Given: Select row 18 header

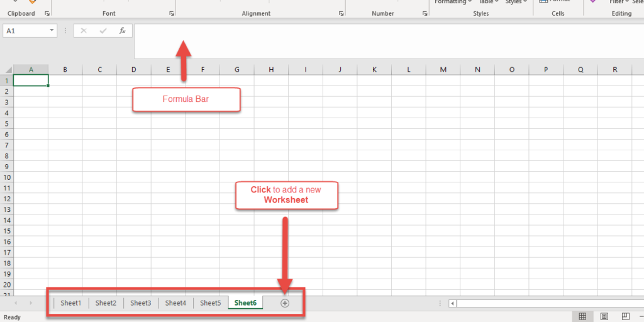Looking at the screenshot, I should [x=6, y=264].
